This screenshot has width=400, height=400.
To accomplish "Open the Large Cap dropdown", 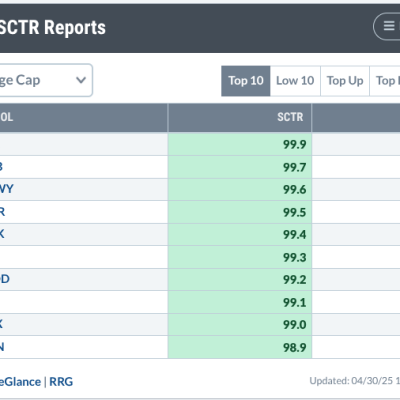I will [46, 80].
